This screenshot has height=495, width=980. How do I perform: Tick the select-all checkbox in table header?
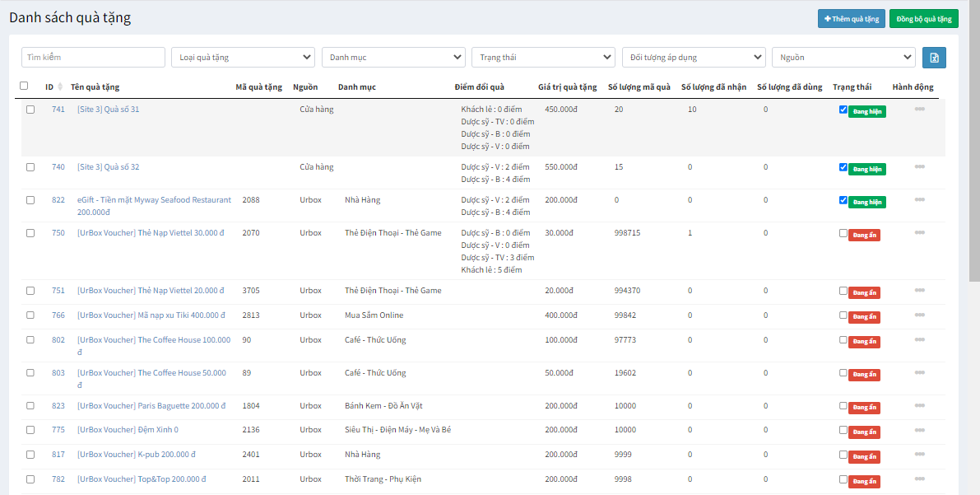coord(24,86)
